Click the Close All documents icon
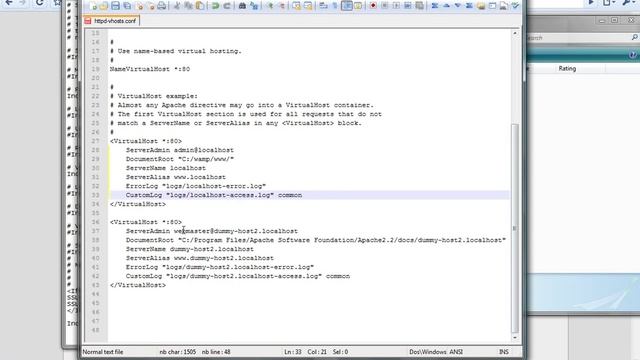 pos(151,6)
